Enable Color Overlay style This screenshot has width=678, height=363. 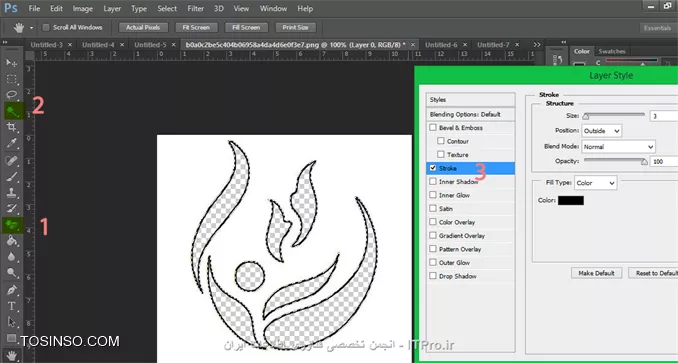(433, 222)
